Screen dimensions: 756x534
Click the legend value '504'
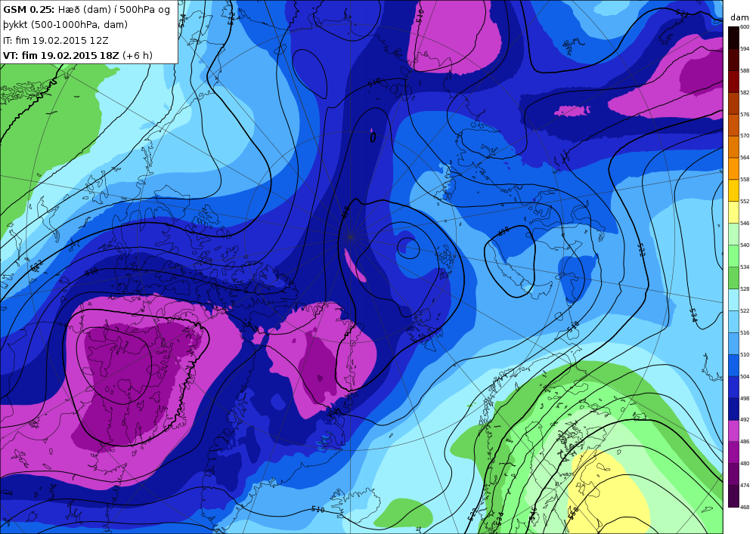745,377
